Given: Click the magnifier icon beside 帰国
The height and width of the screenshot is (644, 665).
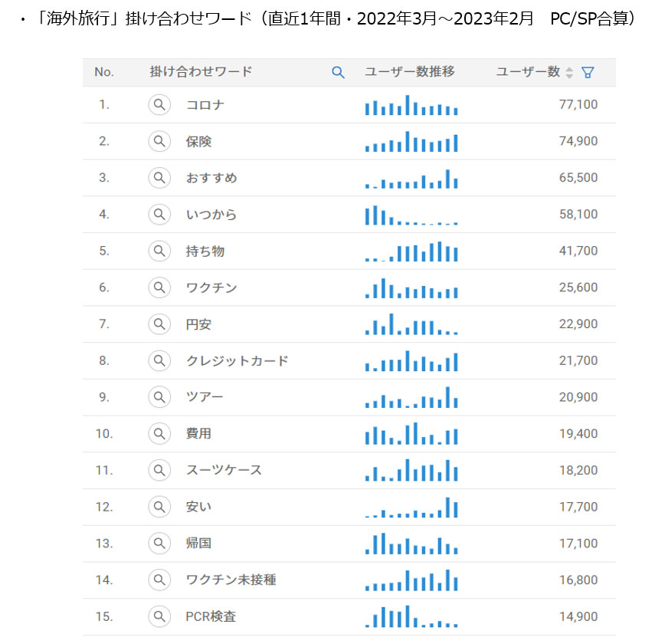Looking at the screenshot, I should coord(159,544).
